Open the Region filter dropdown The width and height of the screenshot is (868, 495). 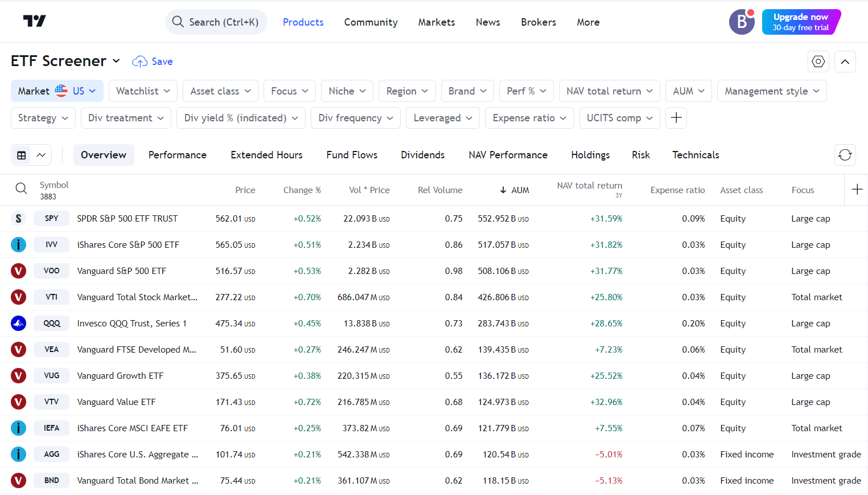[407, 91]
